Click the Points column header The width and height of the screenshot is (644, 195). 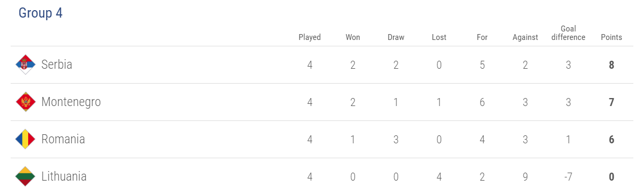point(612,37)
